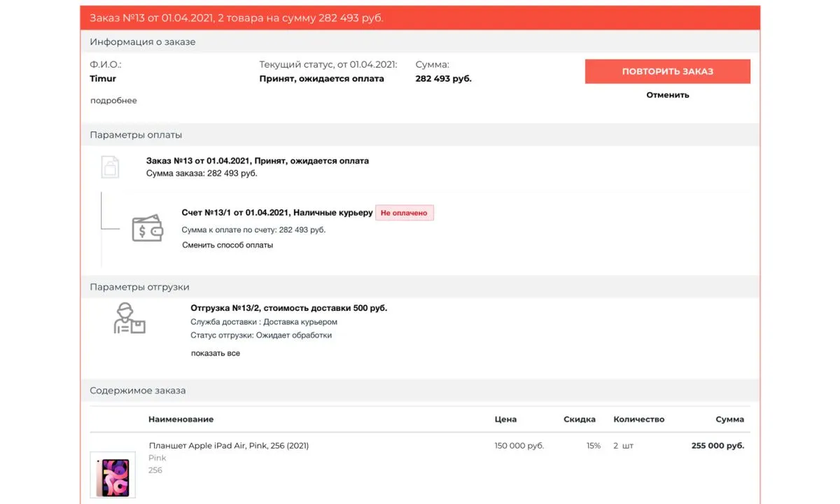Viewport: 840px width, 504px height.
Task: Click the Не оплачено status badge
Action: (405, 213)
